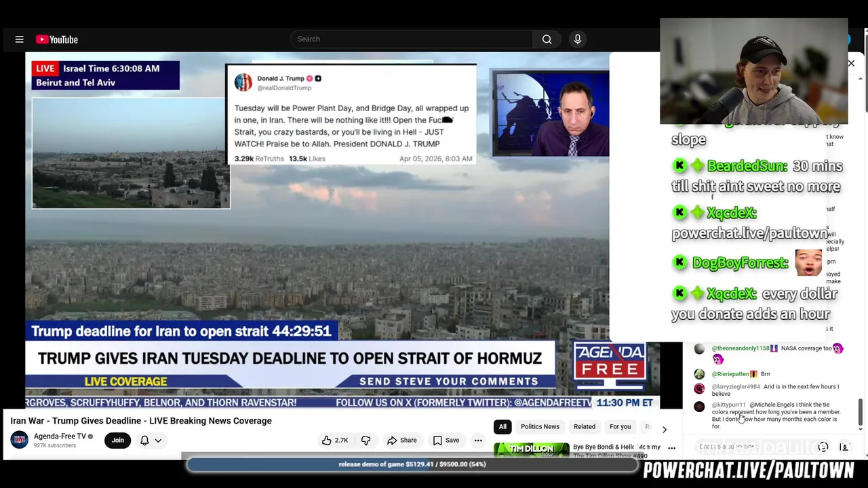
Task: Share this live video
Action: (x=402, y=441)
